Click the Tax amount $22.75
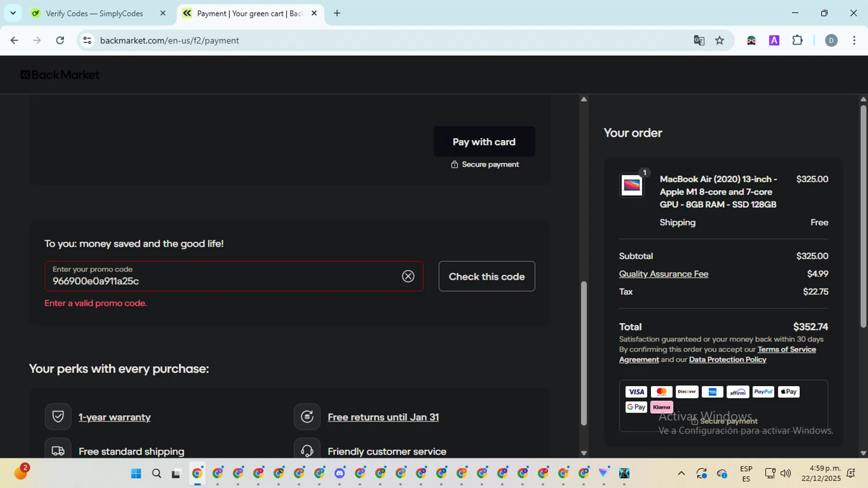The height and width of the screenshot is (488, 868). 815,292
